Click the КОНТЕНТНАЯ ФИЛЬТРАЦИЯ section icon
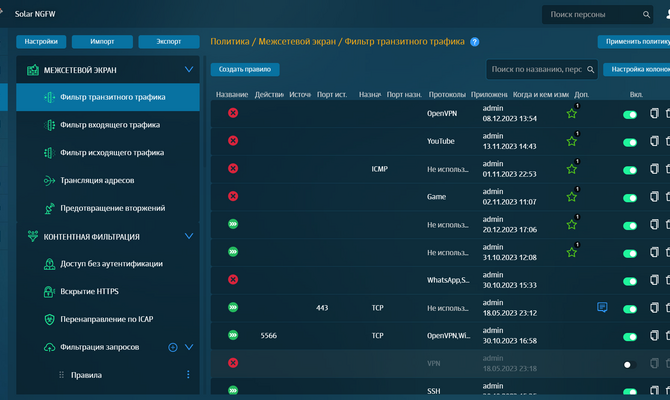The height and width of the screenshot is (400, 670). coord(33,236)
